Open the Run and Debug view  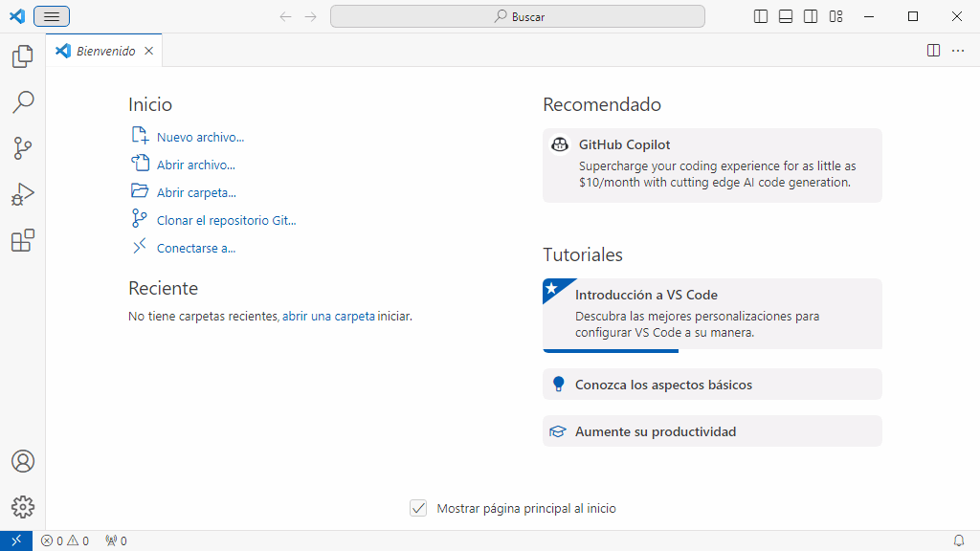pyautogui.click(x=23, y=194)
